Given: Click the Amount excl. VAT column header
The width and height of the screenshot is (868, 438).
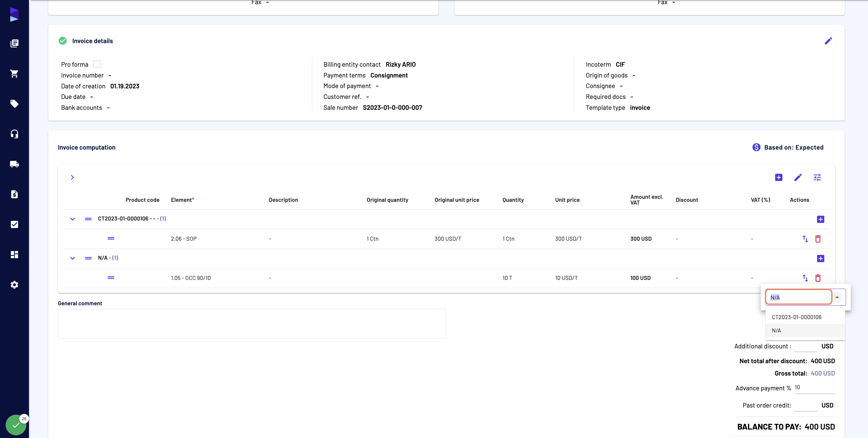Looking at the screenshot, I should (646, 200).
